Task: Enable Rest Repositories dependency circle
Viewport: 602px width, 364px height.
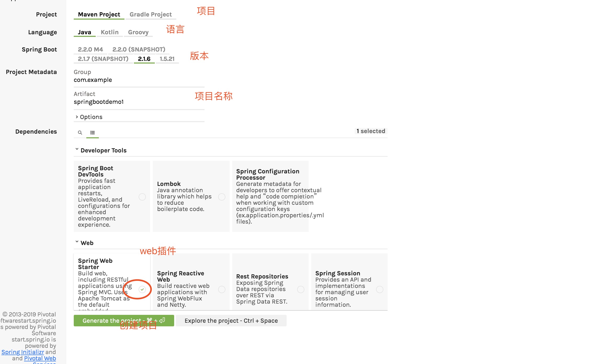Action: (x=301, y=289)
